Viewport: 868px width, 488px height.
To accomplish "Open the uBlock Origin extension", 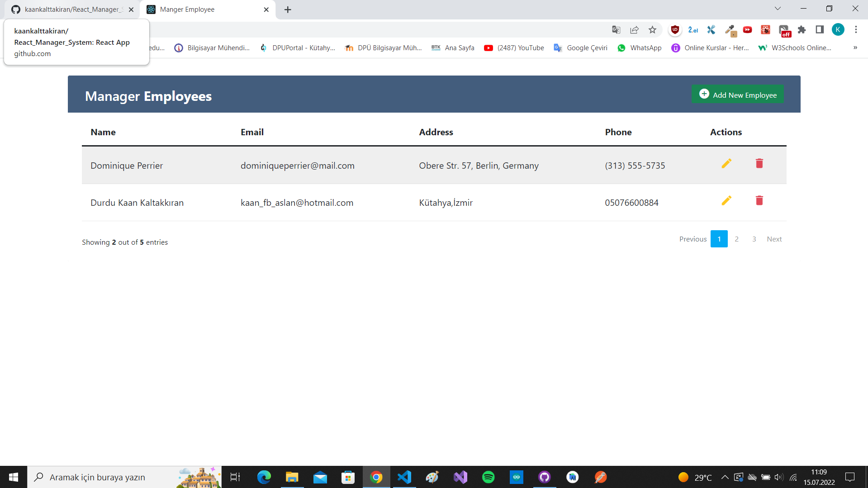I will tap(675, 30).
